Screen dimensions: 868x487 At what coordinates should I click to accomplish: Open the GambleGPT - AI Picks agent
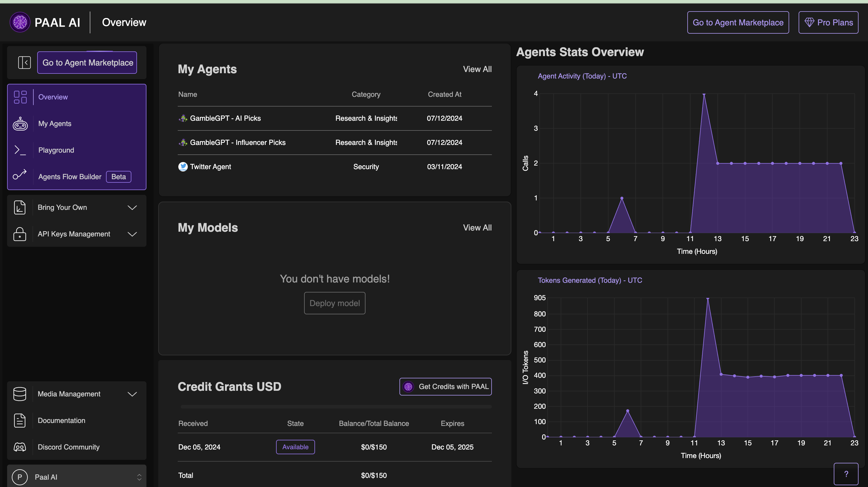point(225,118)
